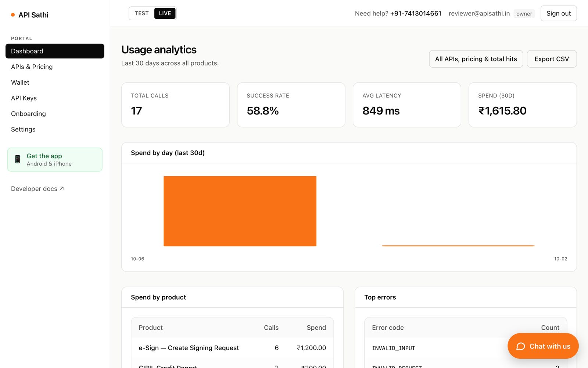588x368 pixels.
Task: Open the API Keys page
Action: (x=55, y=98)
